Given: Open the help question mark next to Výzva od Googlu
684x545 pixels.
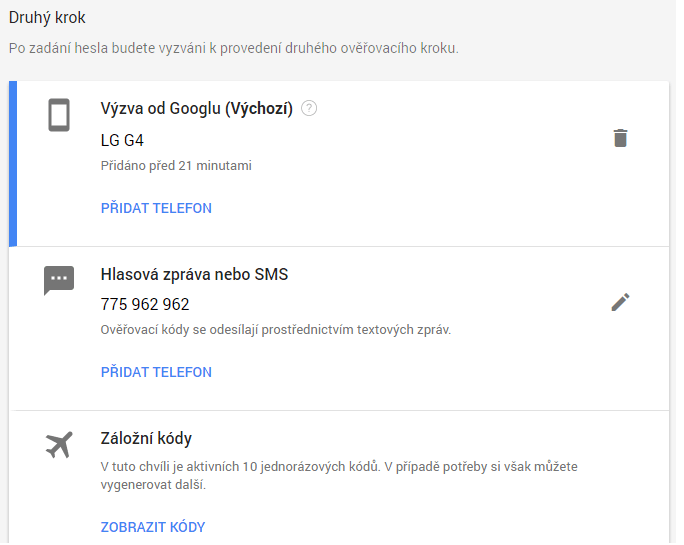Looking at the screenshot, I should tap(309, 108).
